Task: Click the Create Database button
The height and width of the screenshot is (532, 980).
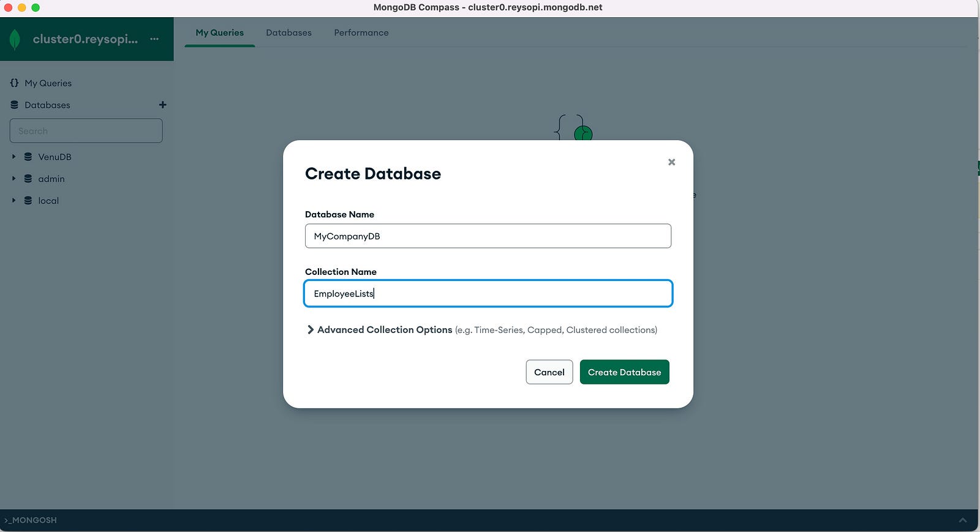Action: [624, 372]
